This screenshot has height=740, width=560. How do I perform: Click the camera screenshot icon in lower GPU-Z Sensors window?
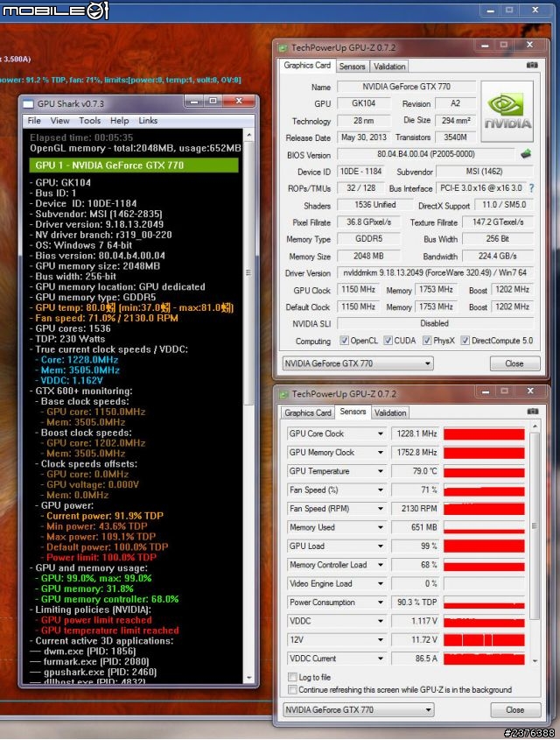pyautogui.click(x=533, y=412)
